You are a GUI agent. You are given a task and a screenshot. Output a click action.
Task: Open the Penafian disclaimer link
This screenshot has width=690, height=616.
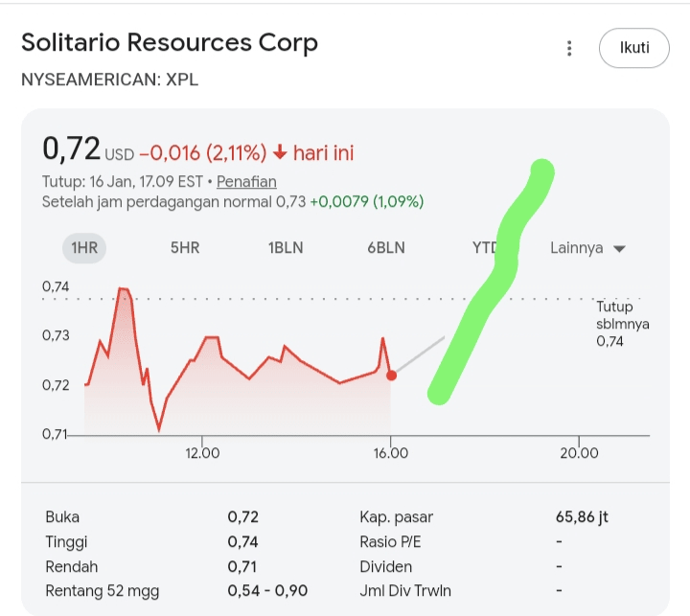pyautogui.click(x=246, y=181)
